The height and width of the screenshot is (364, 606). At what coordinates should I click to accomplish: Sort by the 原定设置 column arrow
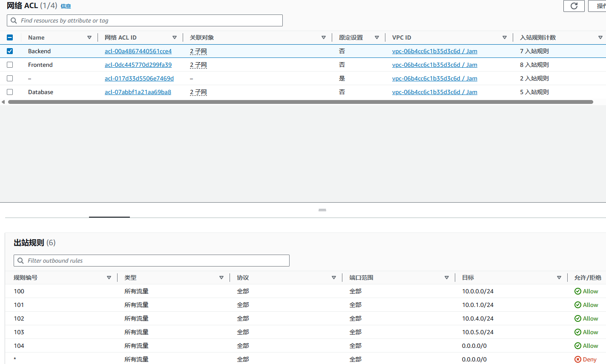tap(377, 37)
